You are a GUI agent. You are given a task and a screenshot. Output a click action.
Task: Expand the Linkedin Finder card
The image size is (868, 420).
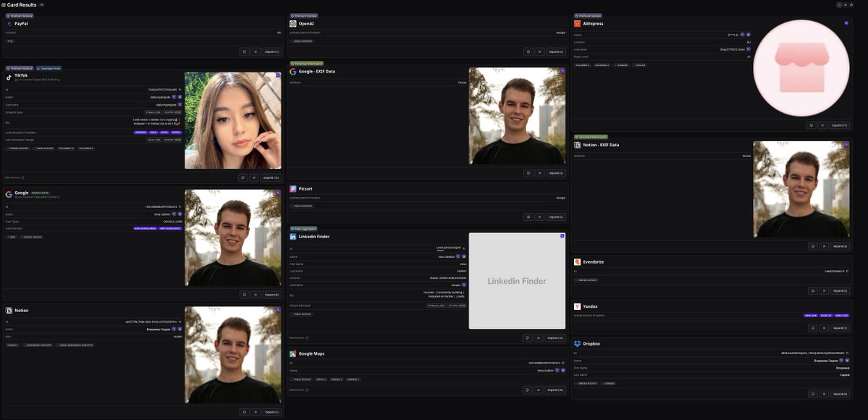(x=555, y=337)
